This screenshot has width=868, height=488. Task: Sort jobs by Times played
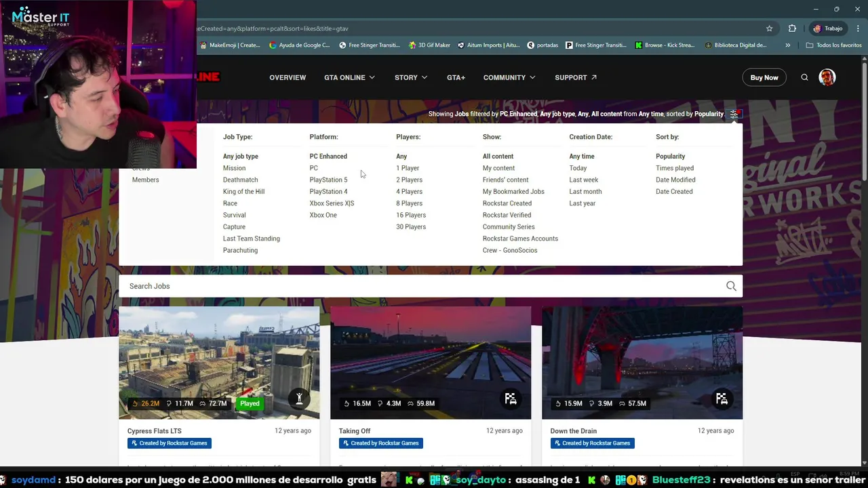pos(675,168)
